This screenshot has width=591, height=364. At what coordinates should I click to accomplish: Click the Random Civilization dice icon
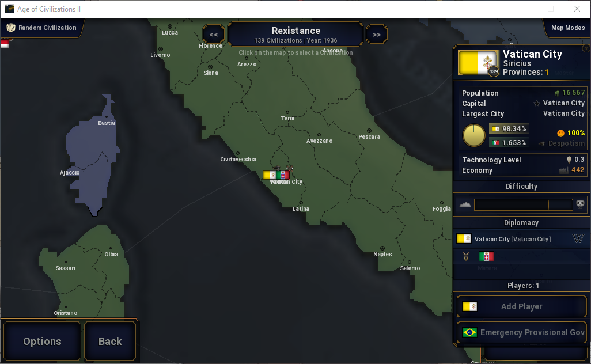point(11,28)
